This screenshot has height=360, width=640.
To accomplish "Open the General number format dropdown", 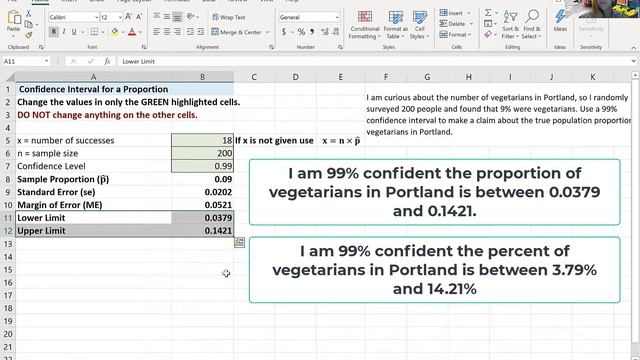I will click(x=337, y=17).
